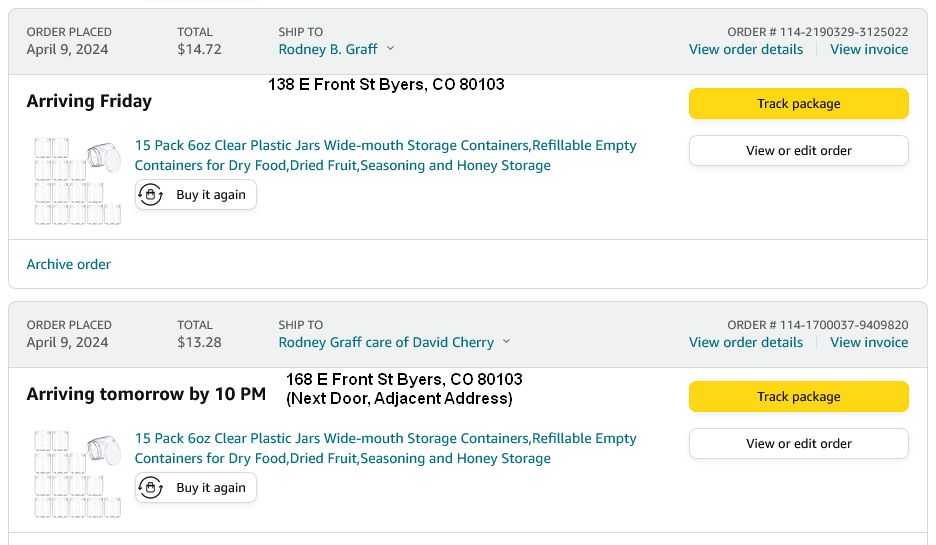Expand chevron next to Rodney B. Graff
Image resolution: width=936 pixels, height=545 pixels.
[390, 49]
